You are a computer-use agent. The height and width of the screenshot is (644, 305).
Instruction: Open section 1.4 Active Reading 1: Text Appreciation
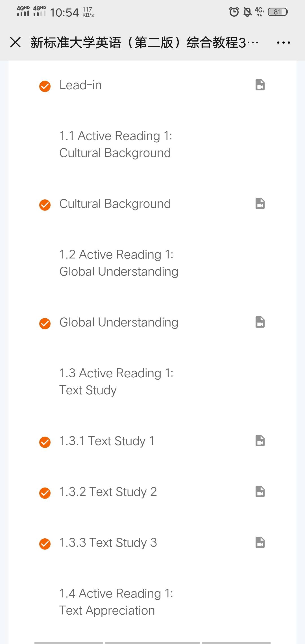pyautogui.click(x=116, y=602)
